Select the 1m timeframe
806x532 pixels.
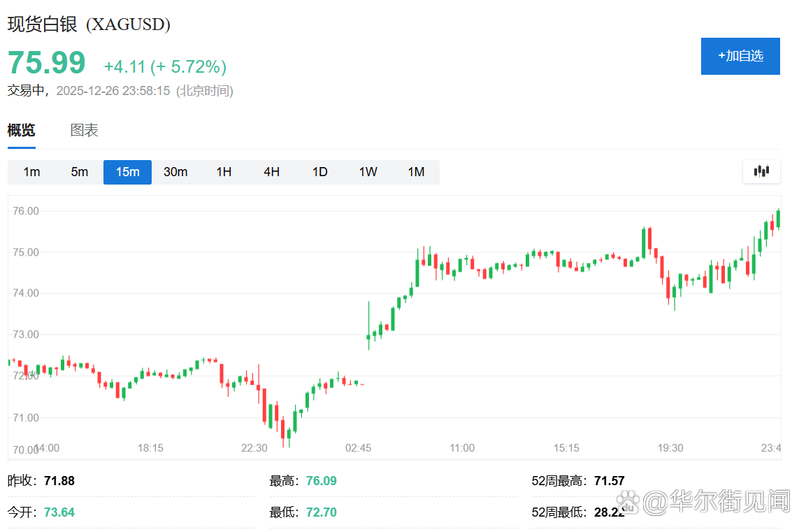[31, 172]
